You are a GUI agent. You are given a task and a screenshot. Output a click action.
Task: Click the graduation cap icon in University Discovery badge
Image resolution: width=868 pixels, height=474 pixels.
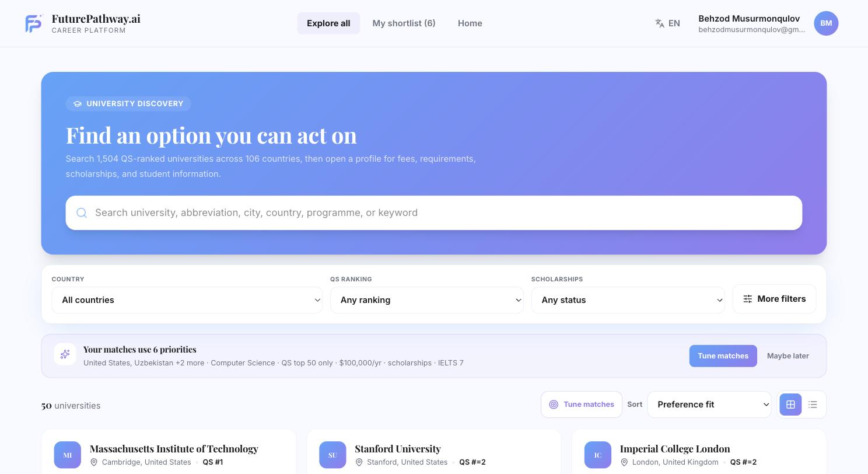point(78,104)
